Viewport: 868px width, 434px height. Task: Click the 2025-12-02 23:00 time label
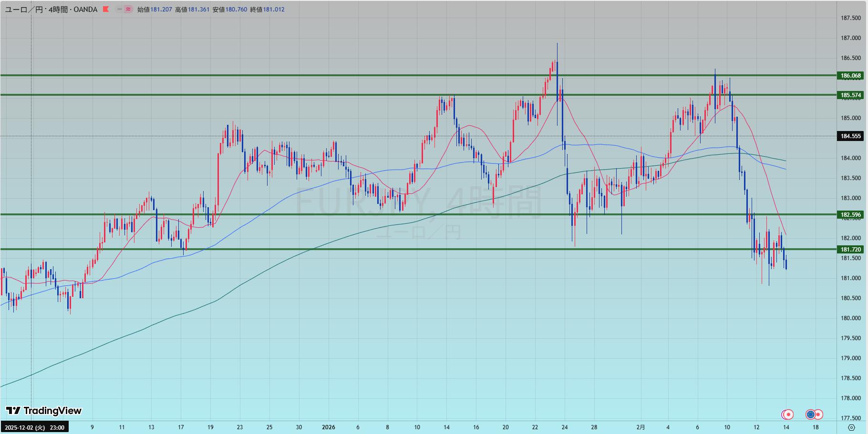35,427
